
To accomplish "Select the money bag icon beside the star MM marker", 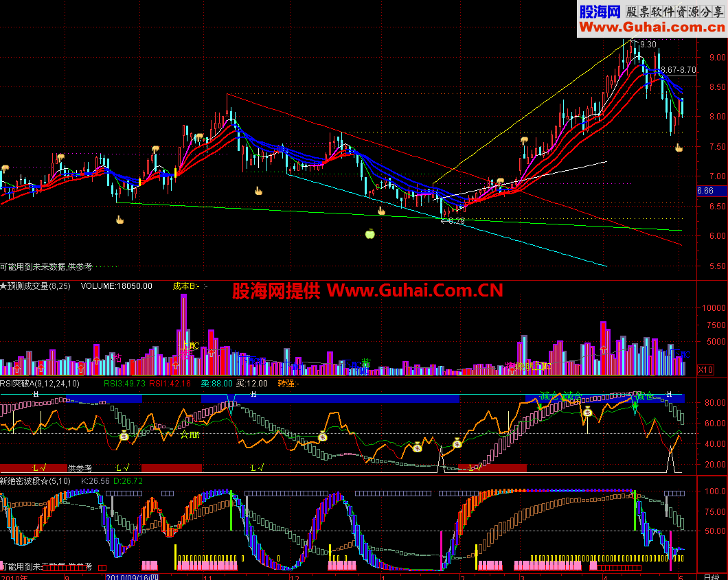I will 124,436.
